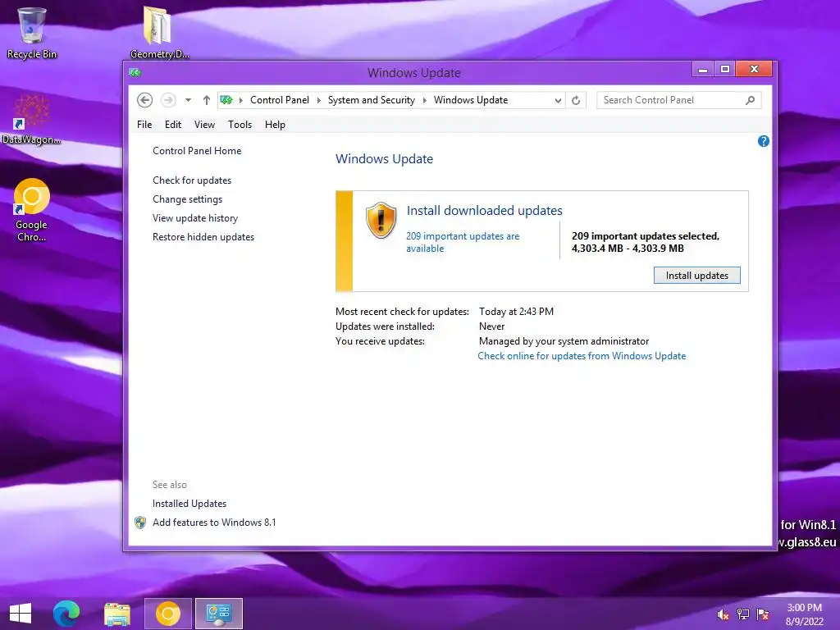This screenshot has width=840, height=630.
Task: Open the Geometry.D... folder on desktop
Action: pos(159,32)
